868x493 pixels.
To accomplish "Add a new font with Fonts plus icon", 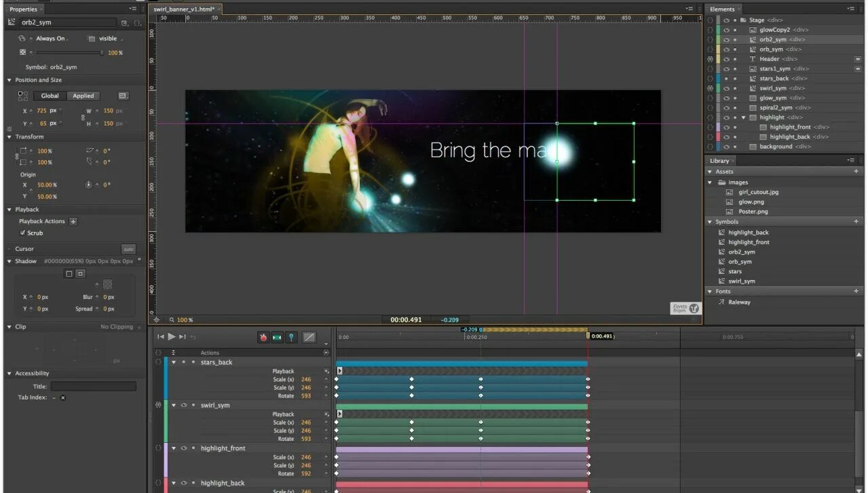I will point(856,291).
